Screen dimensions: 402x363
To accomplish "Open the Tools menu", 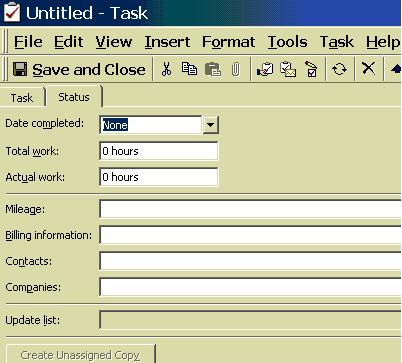I will [287, 42].
